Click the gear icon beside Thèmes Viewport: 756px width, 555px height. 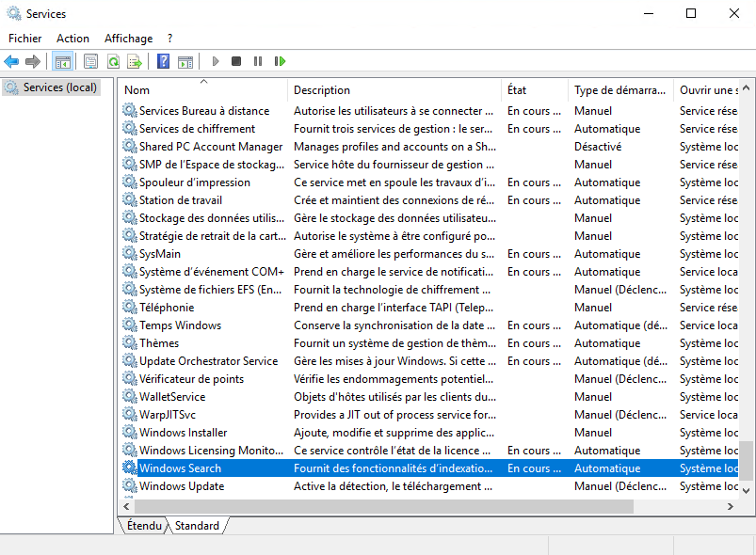point(129,342)
